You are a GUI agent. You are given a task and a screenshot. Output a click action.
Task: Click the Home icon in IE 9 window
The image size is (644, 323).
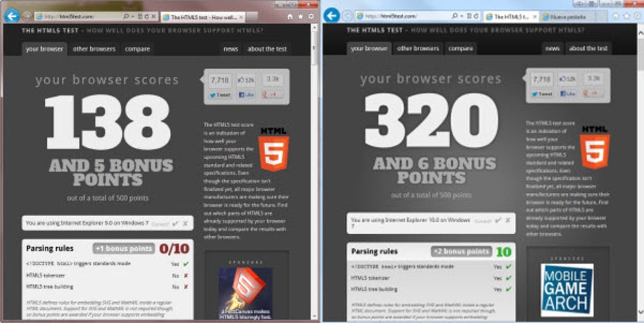coord(290,17)
